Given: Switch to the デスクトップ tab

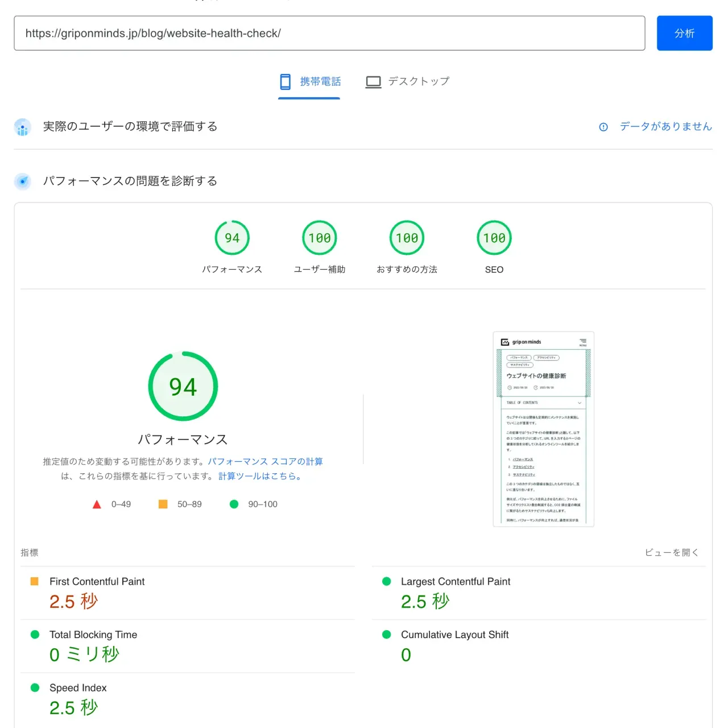Looking at the screenshot, I should pos(407,81).
